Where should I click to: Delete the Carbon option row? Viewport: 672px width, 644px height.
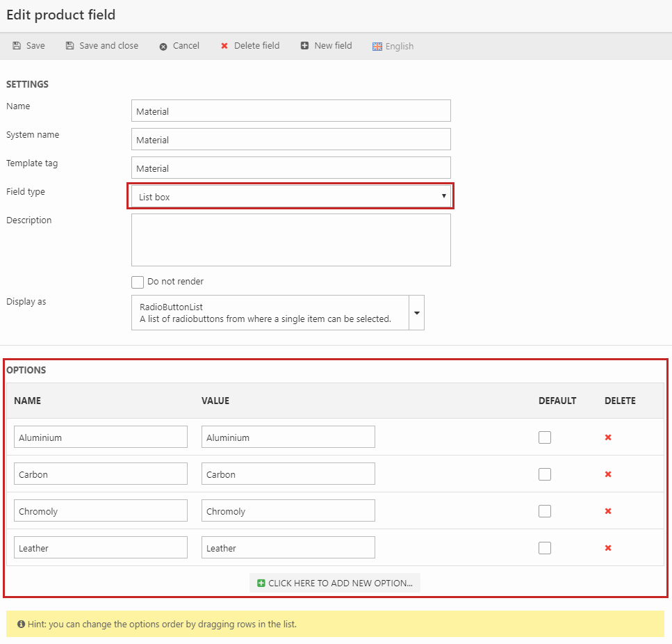coord(607,474)
